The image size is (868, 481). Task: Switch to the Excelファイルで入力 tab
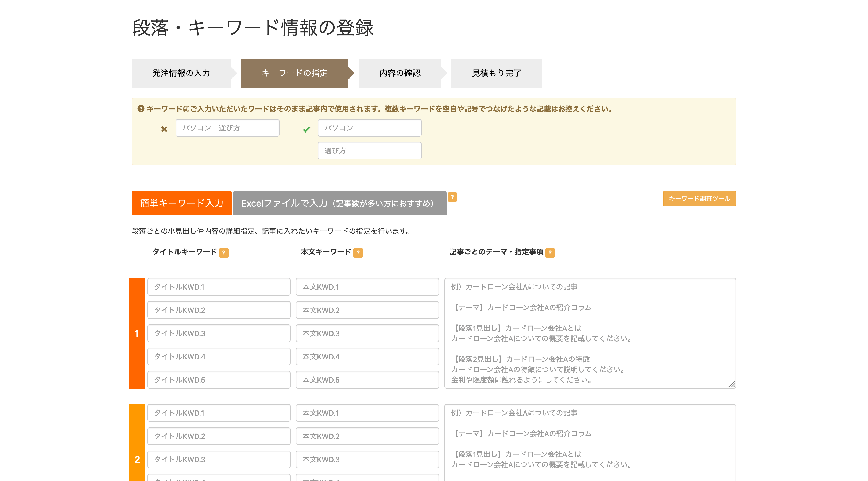[340, 203]
